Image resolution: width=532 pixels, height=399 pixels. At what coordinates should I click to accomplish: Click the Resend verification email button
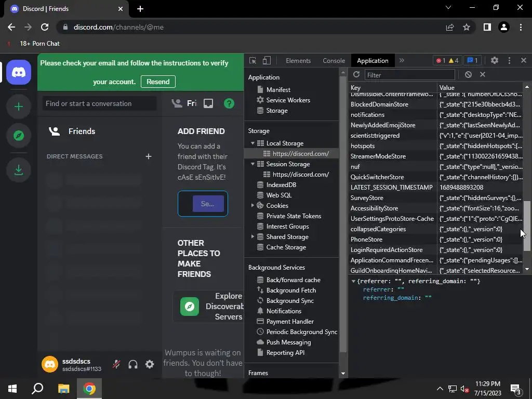tap(158, 82)
